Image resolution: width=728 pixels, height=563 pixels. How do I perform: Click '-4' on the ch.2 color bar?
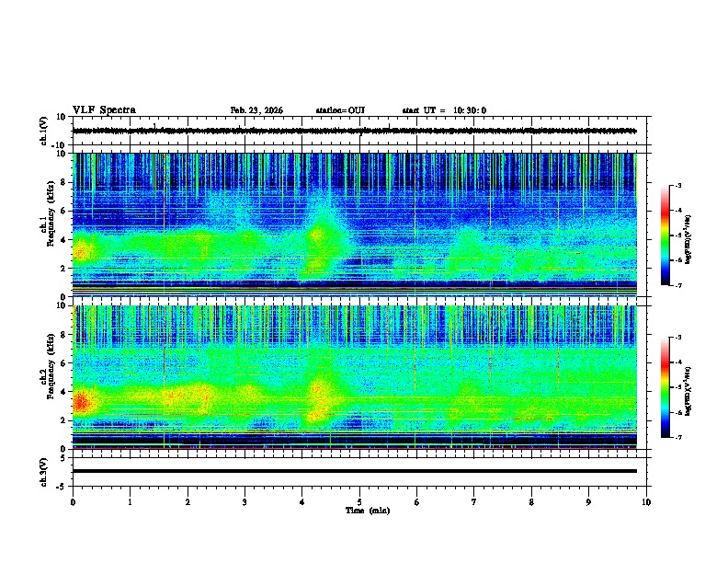tap(678, 362)
